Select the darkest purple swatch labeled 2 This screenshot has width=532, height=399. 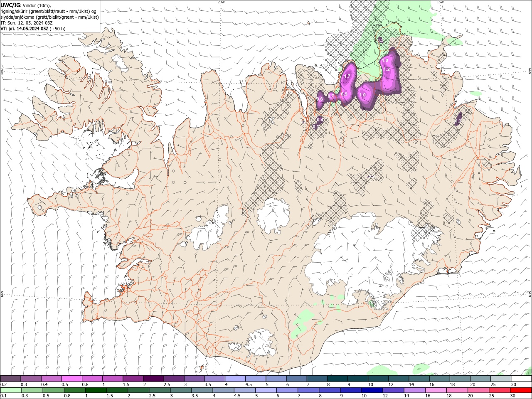coord(153,379)
